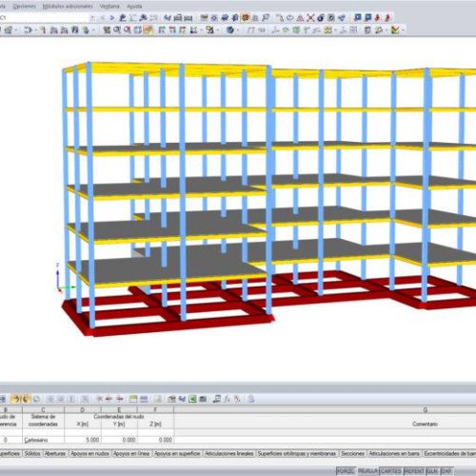Click the highlighted orange render-mode icon in top toolbar
The width and height of the screenshot is (476, 476).
point(246,18)
